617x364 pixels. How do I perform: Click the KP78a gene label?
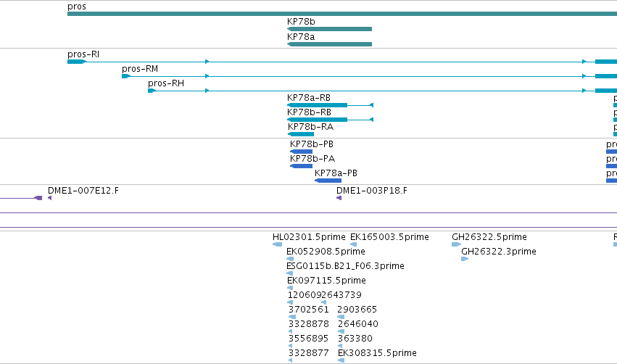click(301, 36)
